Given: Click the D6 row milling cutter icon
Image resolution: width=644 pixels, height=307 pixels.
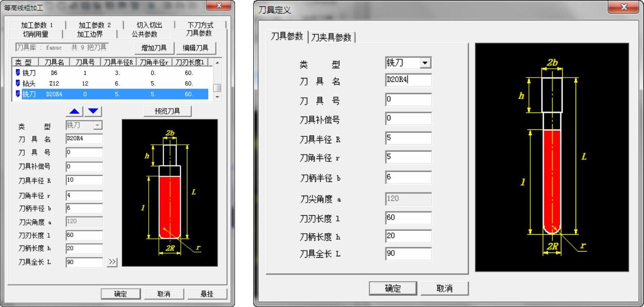Looking at the screenshot, I should pos(18,73).
